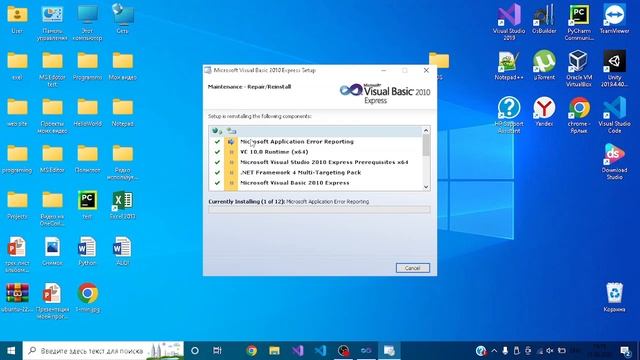Image resolution: width=640 pixels, height=360 pixels.
Task: Open the Unity desktop shortcut
Action: [614, 68]
